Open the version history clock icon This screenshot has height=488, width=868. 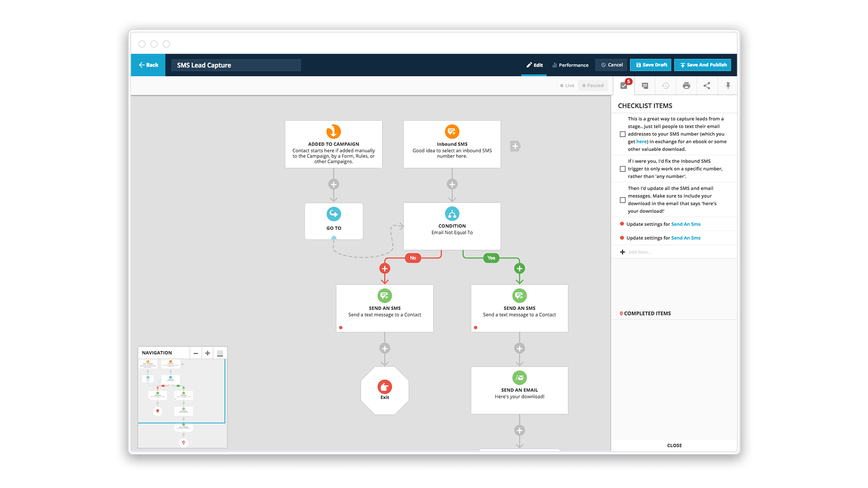pos(665,86)
